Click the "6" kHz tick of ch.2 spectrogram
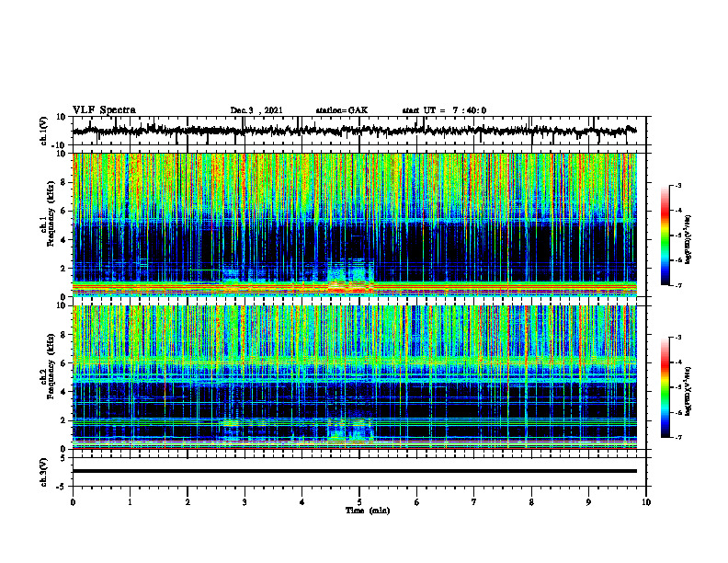The image size is (728, 563). (x=63, y=363)
